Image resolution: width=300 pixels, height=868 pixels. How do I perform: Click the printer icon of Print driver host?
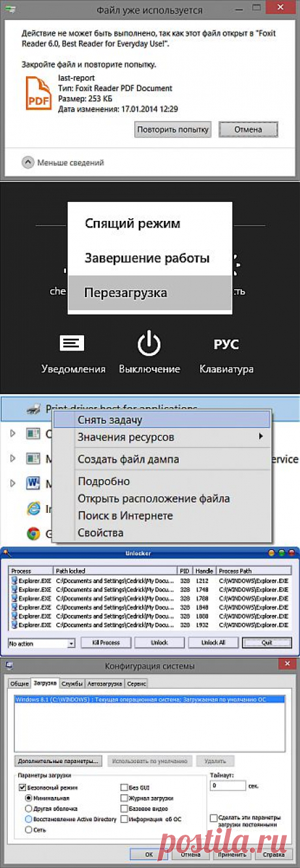click(x=34, y=409)
